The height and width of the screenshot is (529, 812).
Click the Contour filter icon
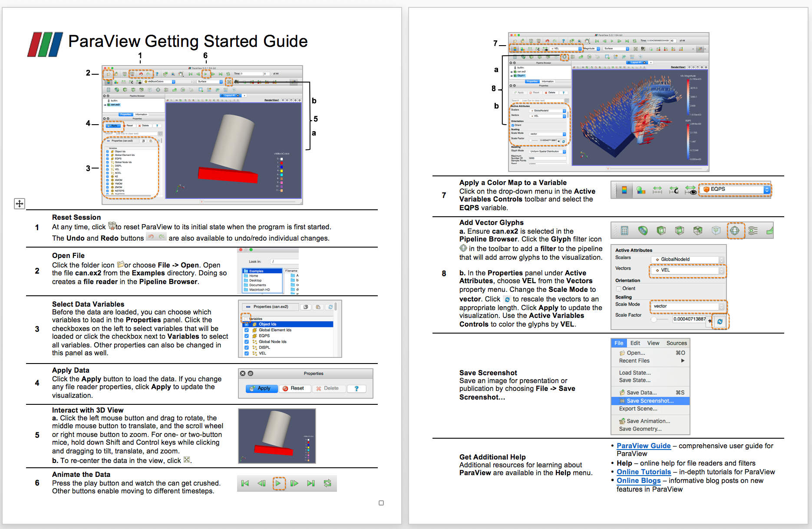point(643,230)
